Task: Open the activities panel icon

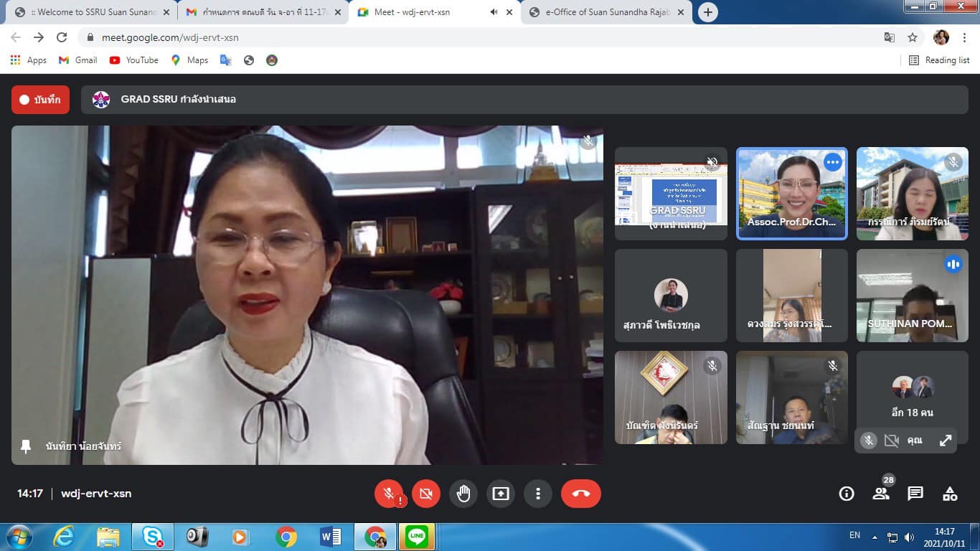Action: 950,494
